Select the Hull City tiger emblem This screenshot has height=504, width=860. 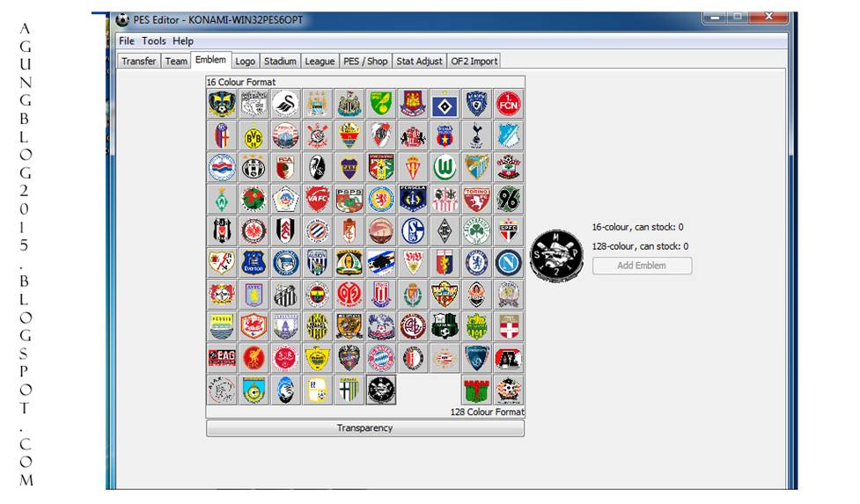(x=349, y=326)
